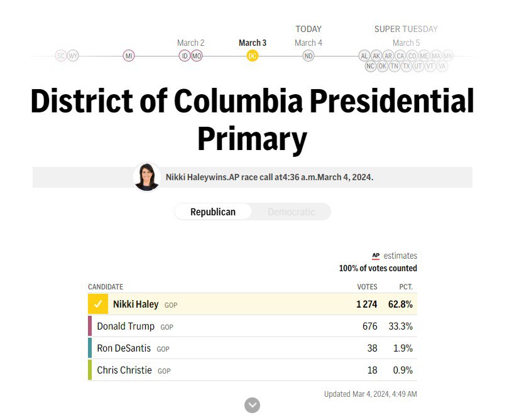Image resolution: width=524 pixels, height=420 pixels.
Task: Click the ND state circle under March 4
Action: (308, 56)
